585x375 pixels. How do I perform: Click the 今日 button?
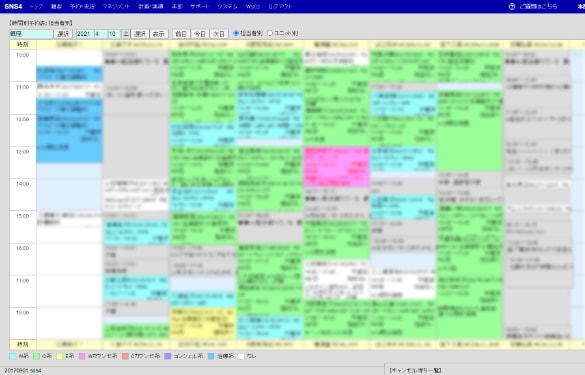[200, 34]
